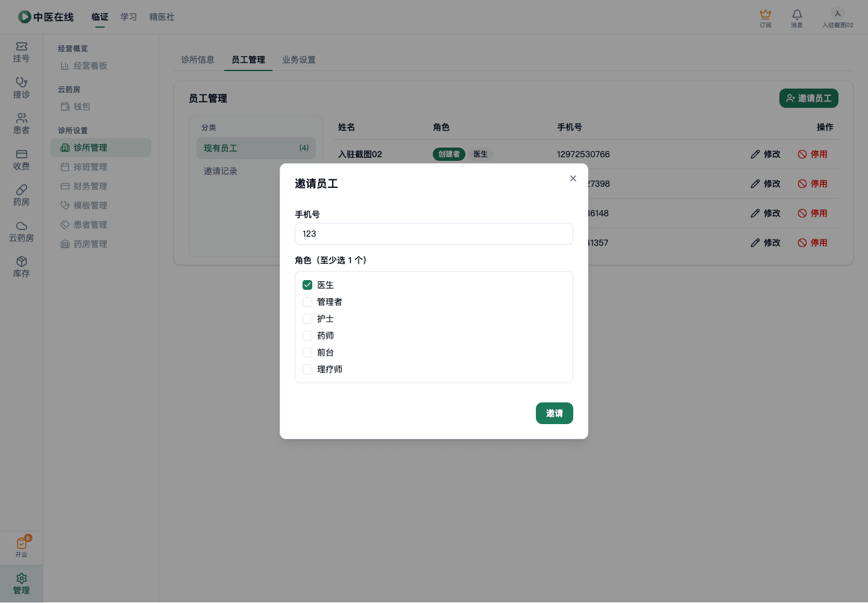
Task: Click the 手机号 input field
Action: point(434,234)
